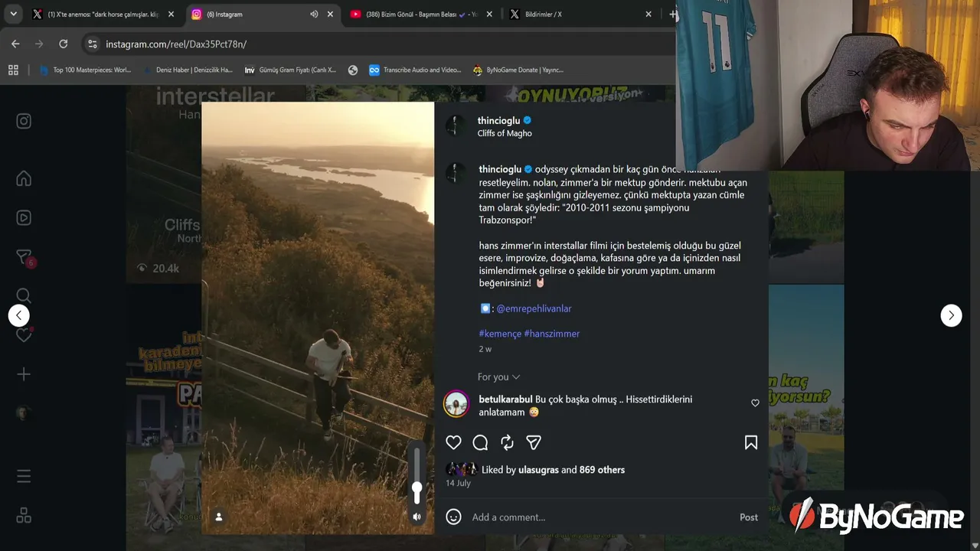View site information icon in address bar
Screen dimensions: 980x551
point(93,44)
